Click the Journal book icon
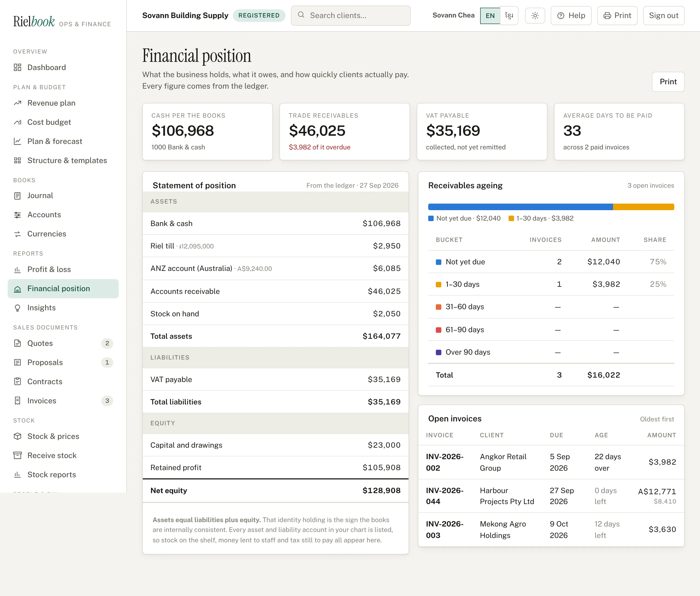The width and height of the screenshot is (700, 596). click(17, 196)
